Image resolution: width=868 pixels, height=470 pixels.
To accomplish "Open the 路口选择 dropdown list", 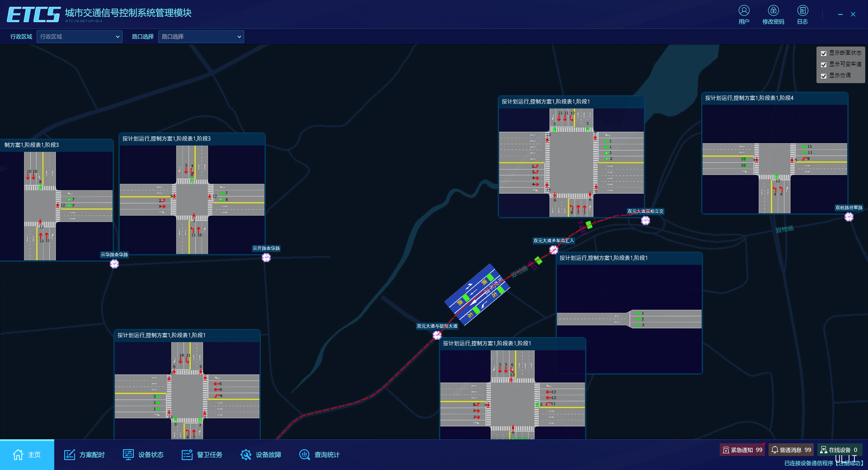I will point(201,37).
